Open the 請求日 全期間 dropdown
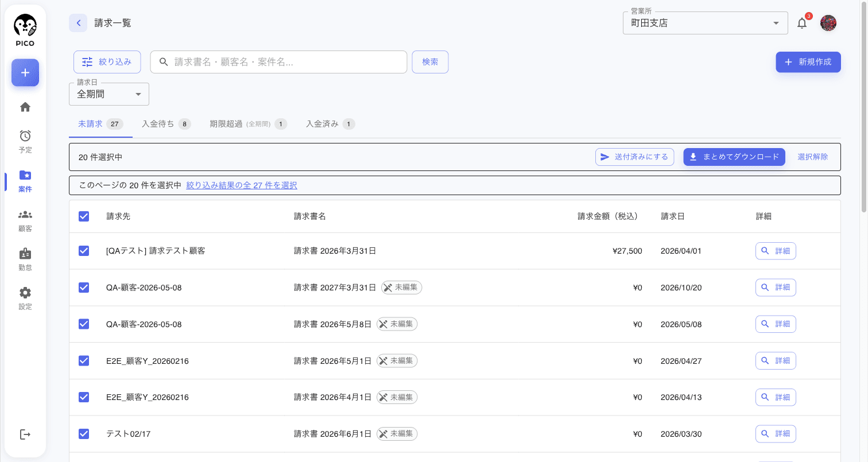The image size is (868, 462). click(109, 94)
